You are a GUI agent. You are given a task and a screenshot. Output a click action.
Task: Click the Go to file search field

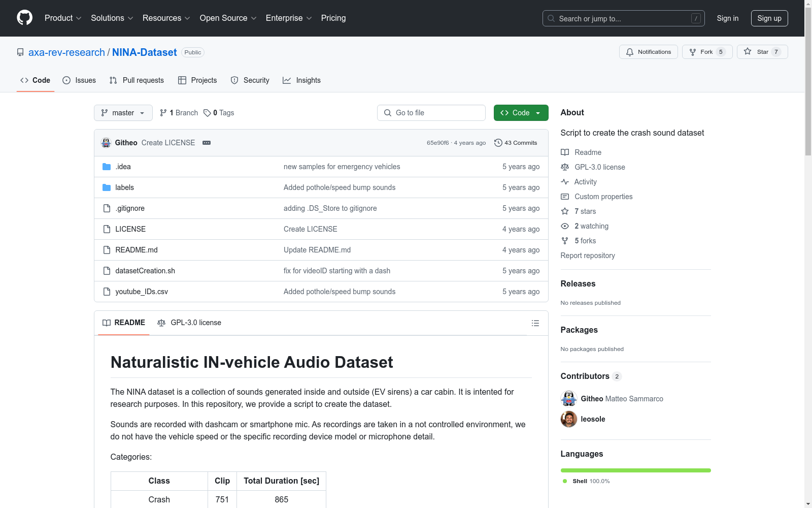click(x=431, y=113)
